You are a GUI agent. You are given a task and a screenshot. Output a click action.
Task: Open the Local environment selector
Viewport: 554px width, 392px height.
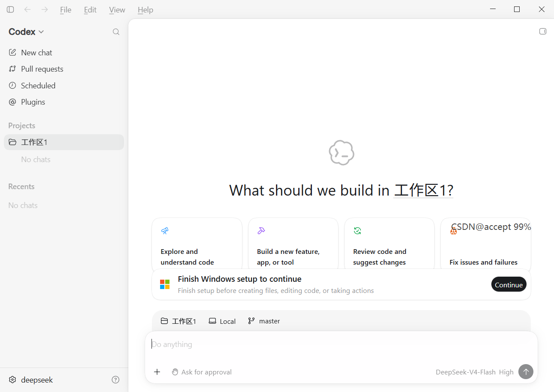pyautogui.click(x=222, y=321)
